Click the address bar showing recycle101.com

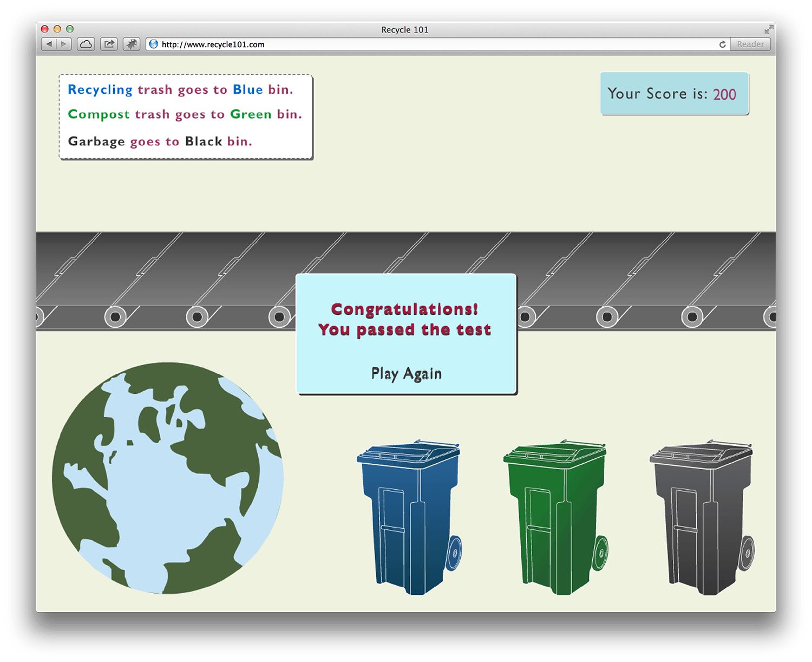tap(437, 44)
